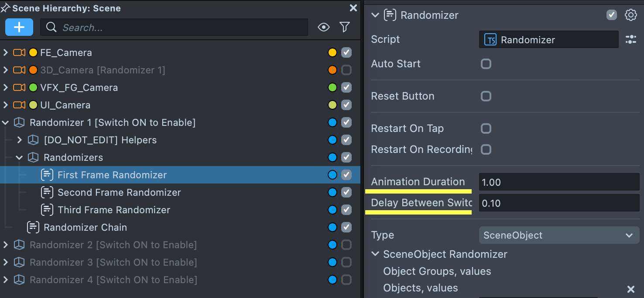The height and width of the screenshot is (298, 644).
Task: Click the FE_Camera orange camera icon
Action: (19, 52)
